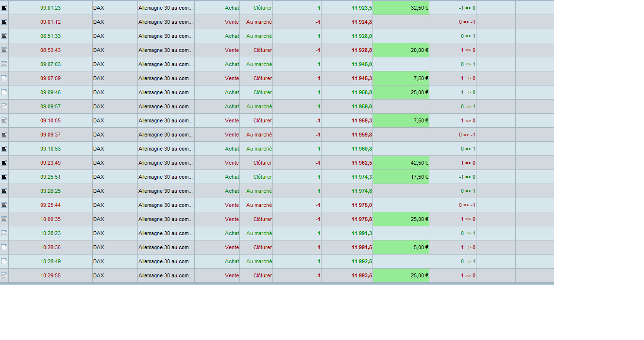Image resolution: width=644 pixels, height=340 pixels.
Task: Open details icon for the 09:09:57 order
Action: tap(4, 106)
